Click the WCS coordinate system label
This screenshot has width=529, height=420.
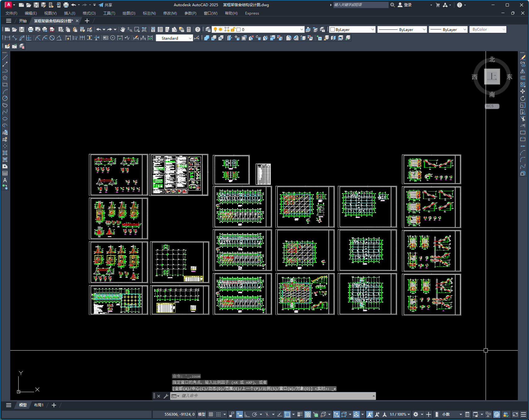(x=492, y=106)
